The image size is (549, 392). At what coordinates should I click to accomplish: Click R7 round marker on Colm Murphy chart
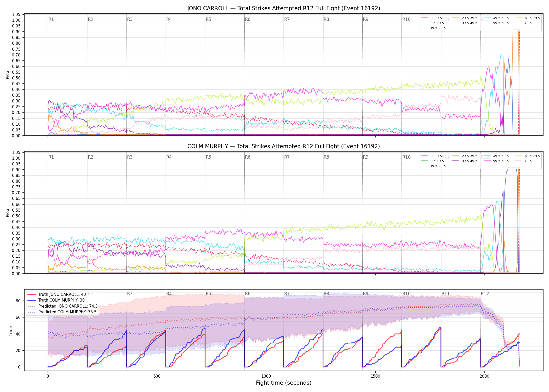[287, 157]
